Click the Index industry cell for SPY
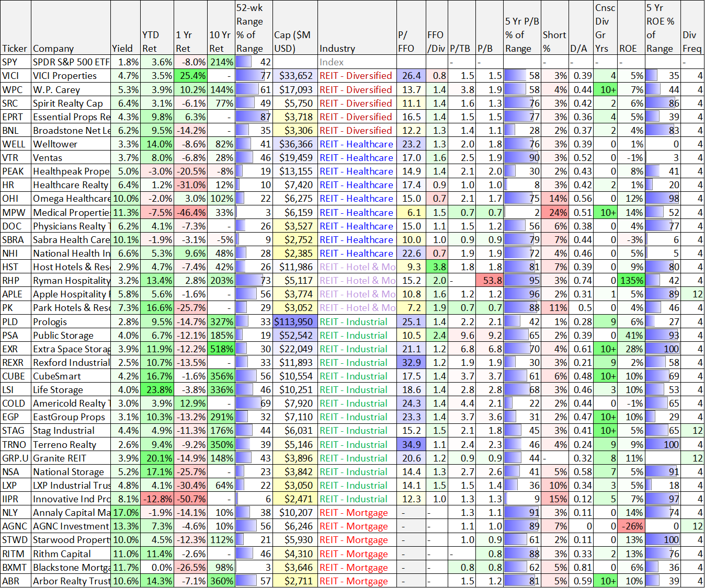 pyautogui.click(x=357, y=62)
